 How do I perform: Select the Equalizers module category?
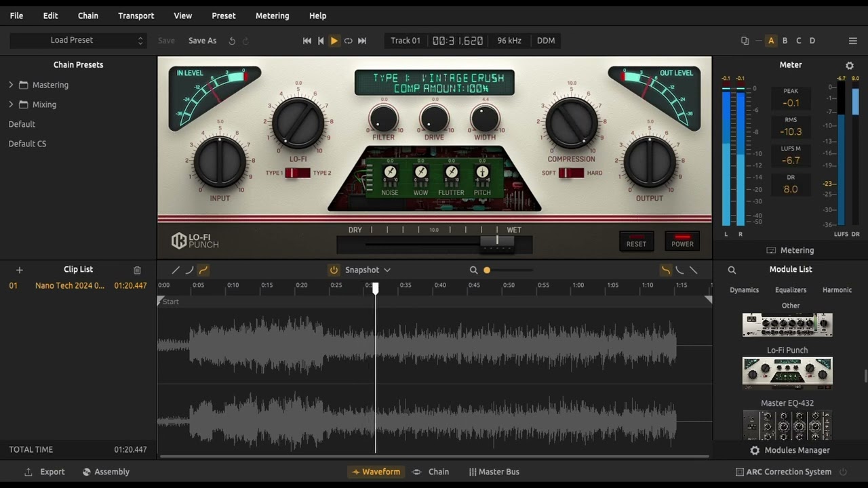(791, 290)
